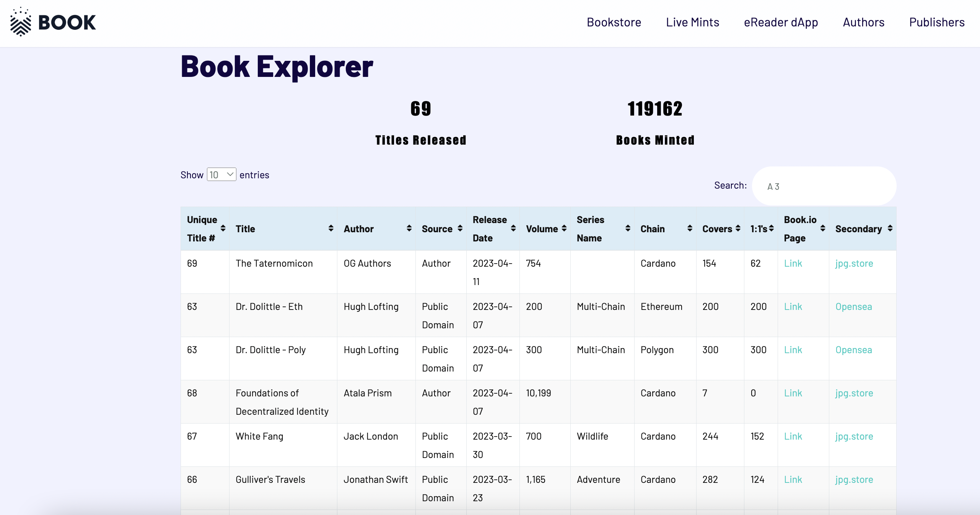Sort by Chain column arrows

[x=690, y=228]
